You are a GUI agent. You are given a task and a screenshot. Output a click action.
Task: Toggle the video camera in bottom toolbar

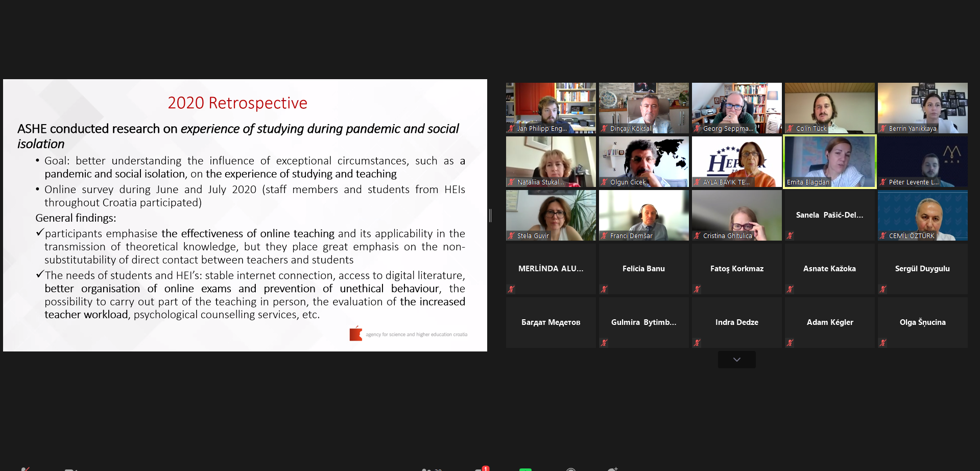(70, 469)
